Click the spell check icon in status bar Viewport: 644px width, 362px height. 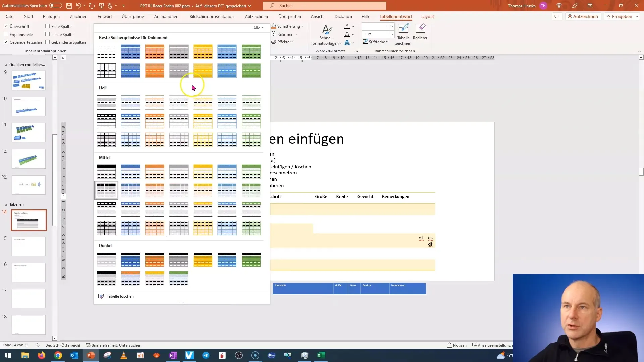[x=37, y=345]
